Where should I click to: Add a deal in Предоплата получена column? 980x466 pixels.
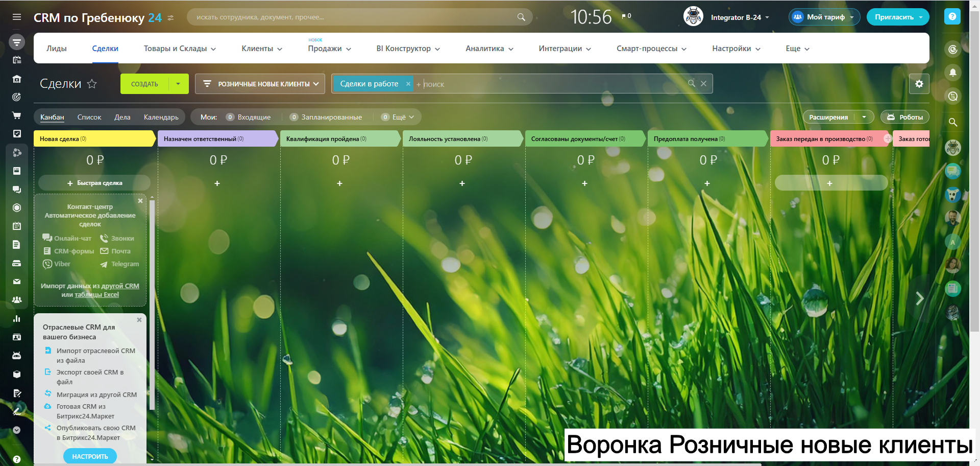click(707, 183)
